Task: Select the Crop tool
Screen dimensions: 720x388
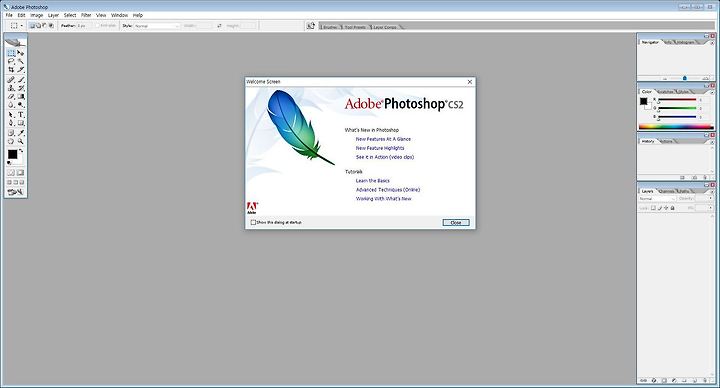Action: (x=11, y=70)
